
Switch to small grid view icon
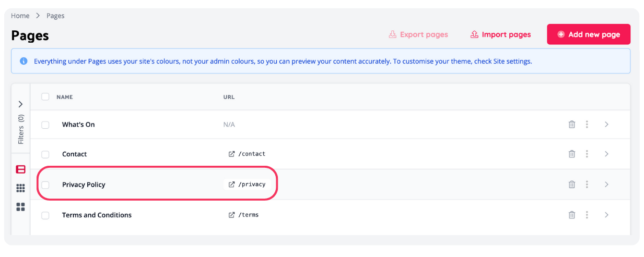tap(20, 188)
